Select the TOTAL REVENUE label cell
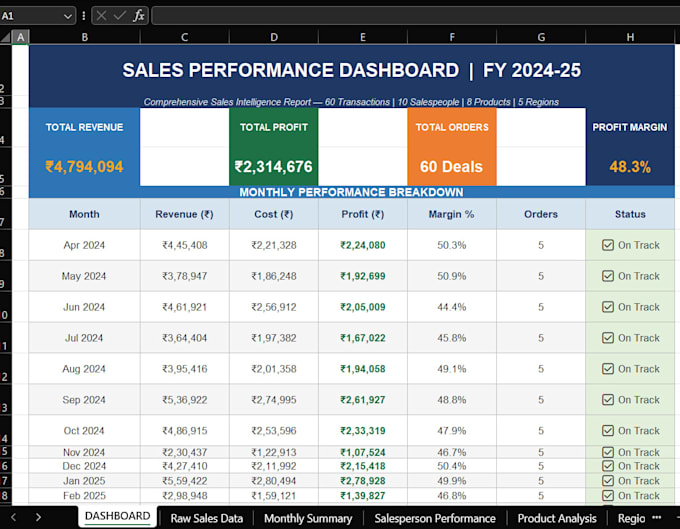Viewport: 680px width, 529px height. pyautogui.click(x=85, y=127)
